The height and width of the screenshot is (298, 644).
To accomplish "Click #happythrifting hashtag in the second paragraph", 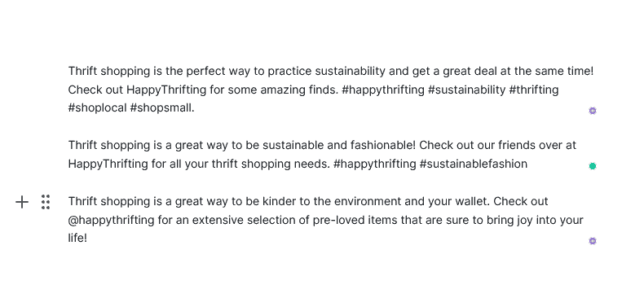I will point(374,164).
